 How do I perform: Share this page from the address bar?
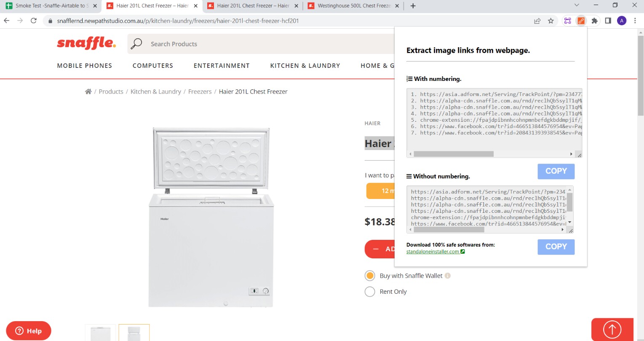pos(537,21)
